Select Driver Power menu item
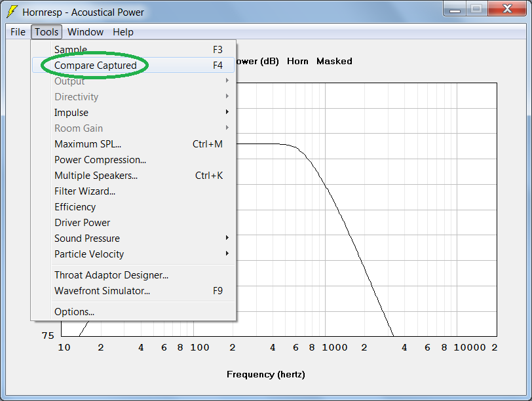The height and width of the screenshot is (401, 532). (x=134, y=223)
